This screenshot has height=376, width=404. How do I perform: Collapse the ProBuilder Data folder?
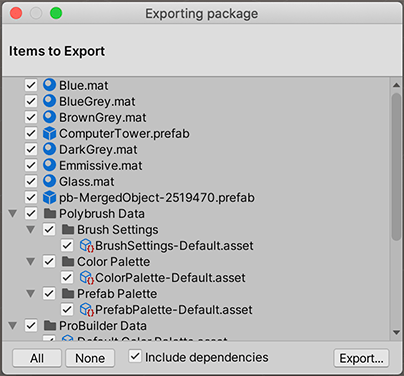pyautogui.click(x=13, y=325)
